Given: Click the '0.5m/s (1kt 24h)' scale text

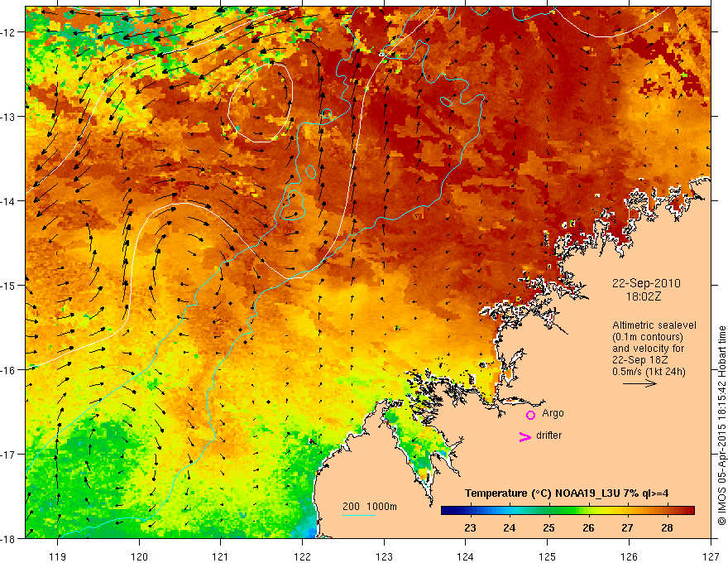Looking at the screenshot, I should click(649, 372).
